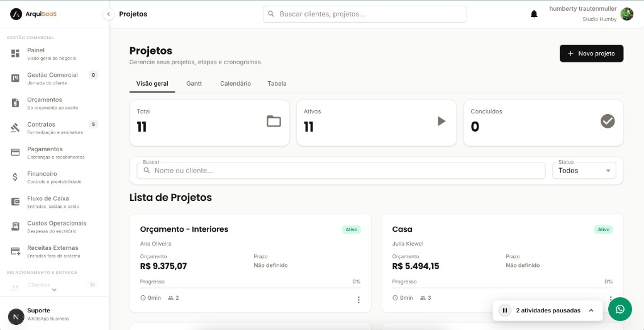This screenshot has height=330, width=644.
Task: Click Ativo badge on Orçamento - Interiores
Action: point(351,230)
